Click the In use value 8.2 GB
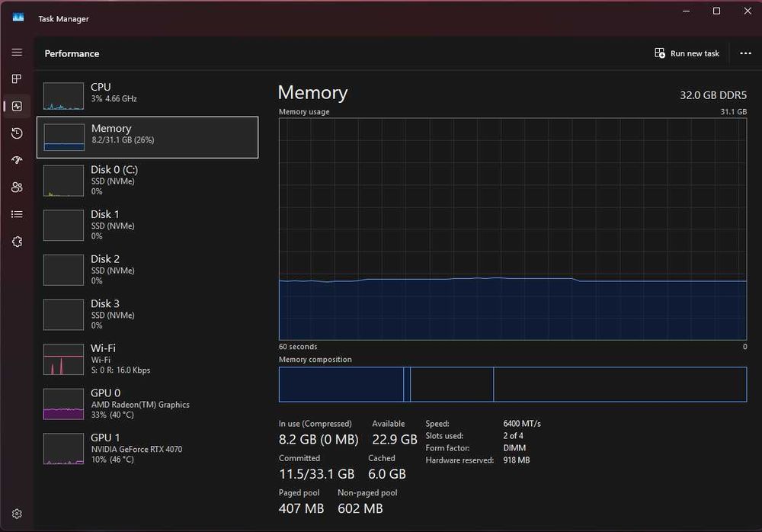This screenshot has height=532, width=762. coord(319,440)
